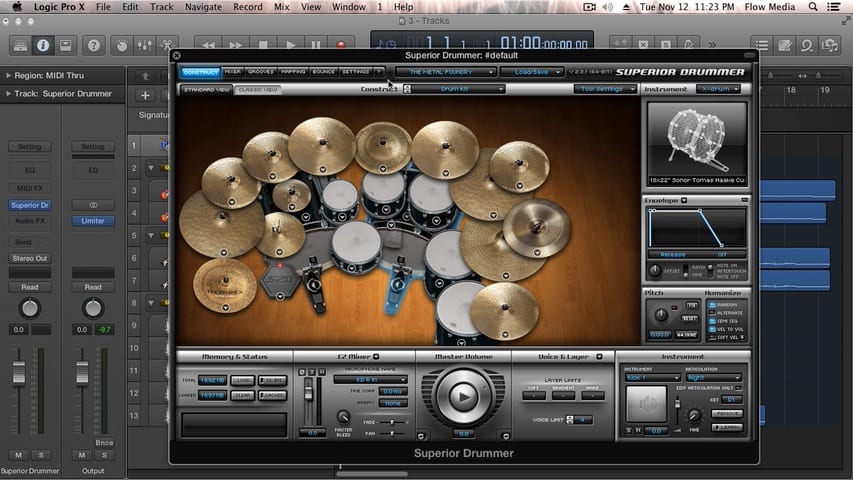Open the Navigate menu

click(x=203, y=7)
